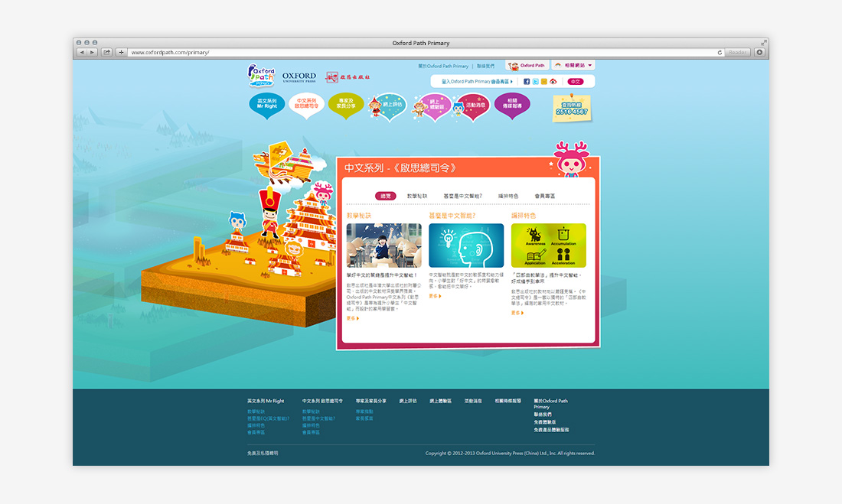This screenshot has width=842, height=504.
Task: Add a bookmark with the plus icon
Action: click(122, 52)
